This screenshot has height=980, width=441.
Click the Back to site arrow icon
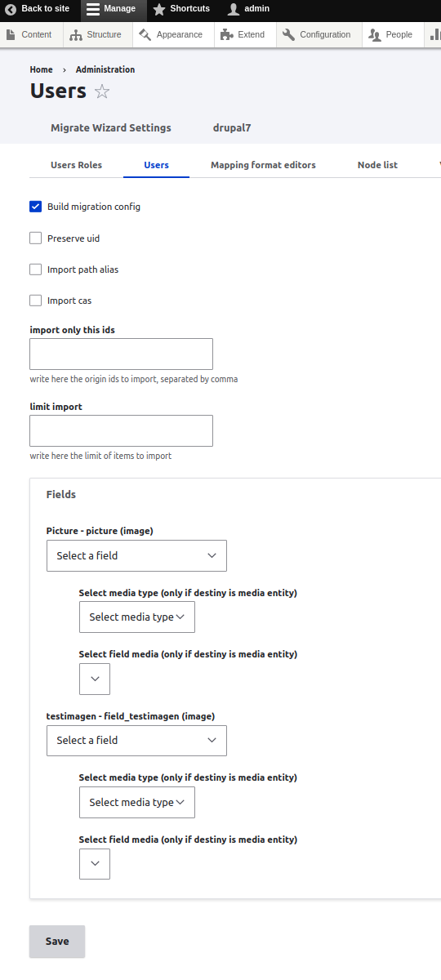coord(11,9)
